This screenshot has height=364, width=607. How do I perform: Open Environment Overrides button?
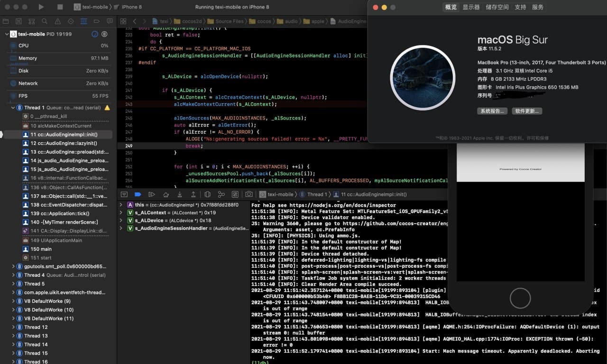click(x=235, y=194)
